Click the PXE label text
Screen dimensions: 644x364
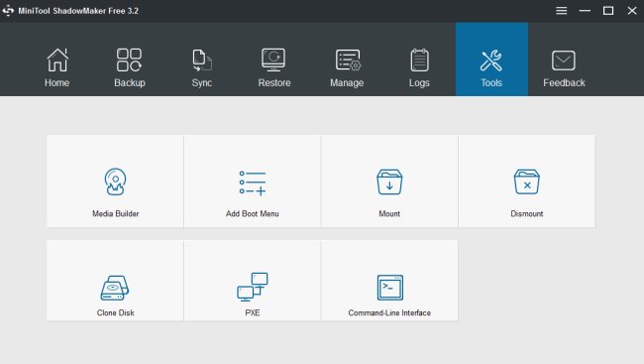pos(253,312)
